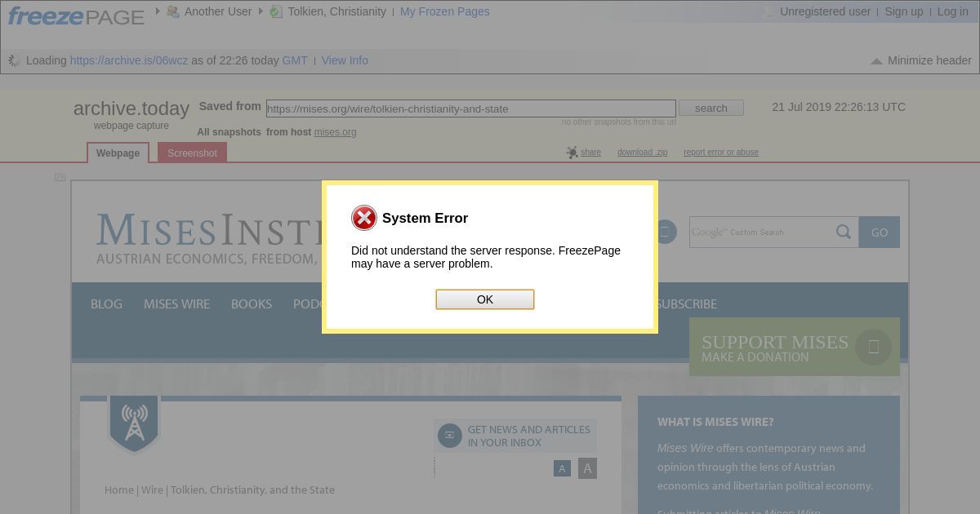Click the download .zip link
Screen dimensions: 980x514
(642, 153)
